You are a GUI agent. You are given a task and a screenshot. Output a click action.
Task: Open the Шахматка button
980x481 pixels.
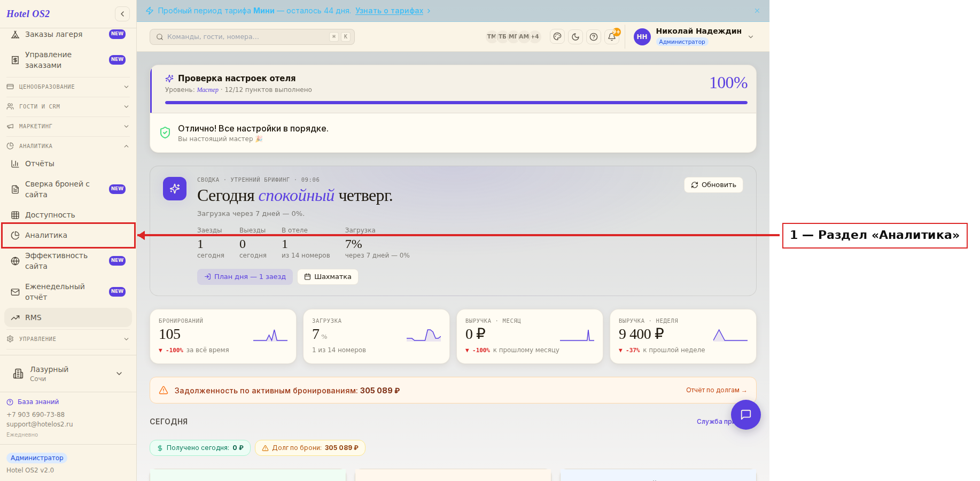point(328,277)
